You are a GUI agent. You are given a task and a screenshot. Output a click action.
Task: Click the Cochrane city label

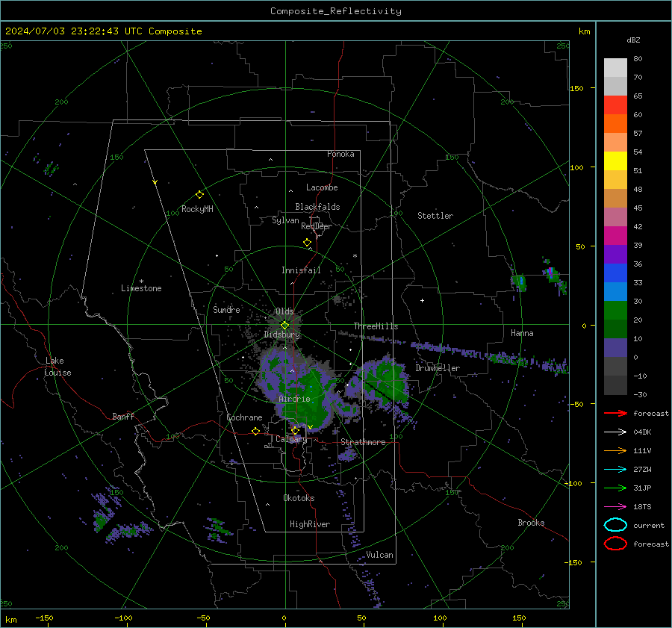click(244, 417)
